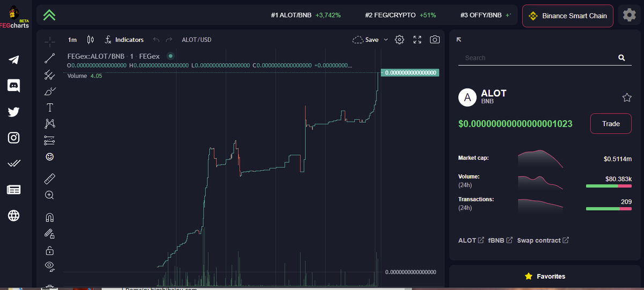
Task: Open the 1m timeframe selector
Action: [72, 40]
